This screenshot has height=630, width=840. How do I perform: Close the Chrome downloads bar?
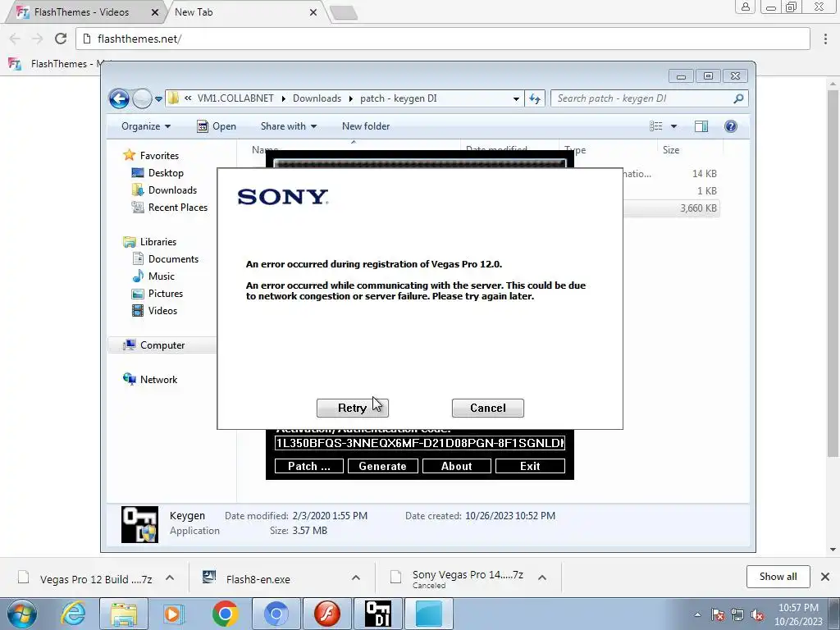[825, 577]
